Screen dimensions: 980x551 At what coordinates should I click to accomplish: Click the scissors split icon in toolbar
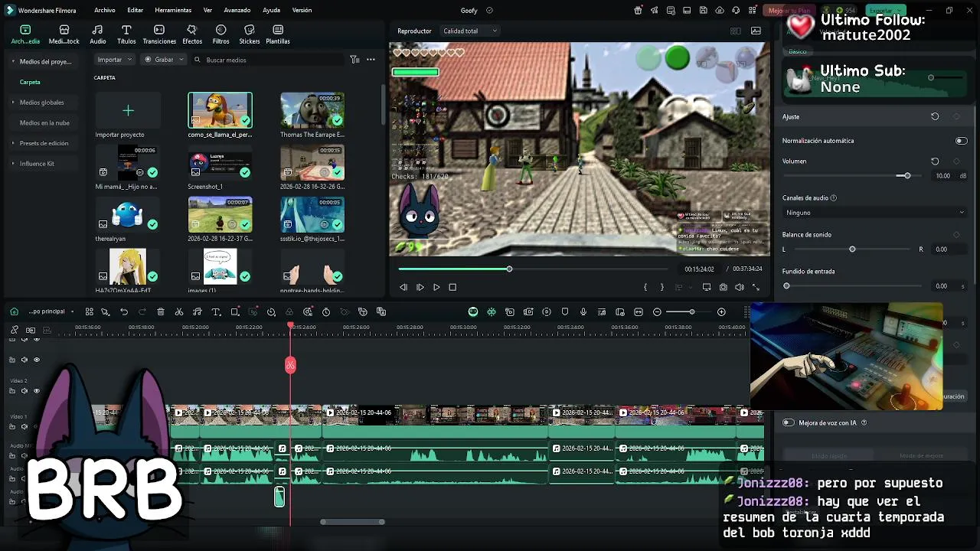pos(179,312)
